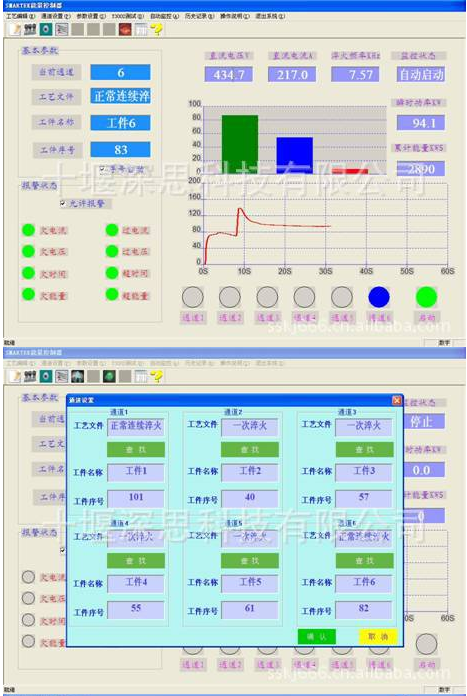Viewport: 467px width, 696px height.
Task: Click 通道1 工件序号 field showing 101
Action: 136,498
